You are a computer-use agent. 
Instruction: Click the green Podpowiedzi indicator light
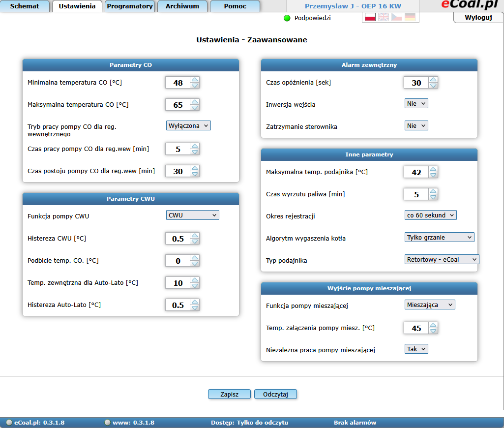pyautogui.click(x=288, y=18)
